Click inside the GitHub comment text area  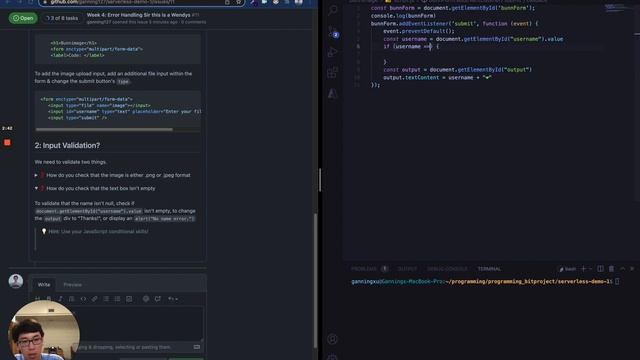point(118,324)
